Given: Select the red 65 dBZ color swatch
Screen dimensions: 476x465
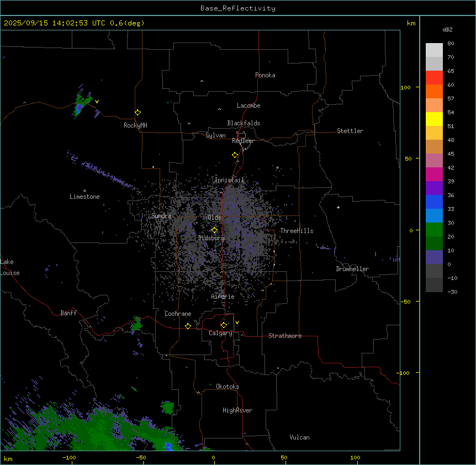Looking at the screenshot, I should pyautogui.click(x=434, y=77).
